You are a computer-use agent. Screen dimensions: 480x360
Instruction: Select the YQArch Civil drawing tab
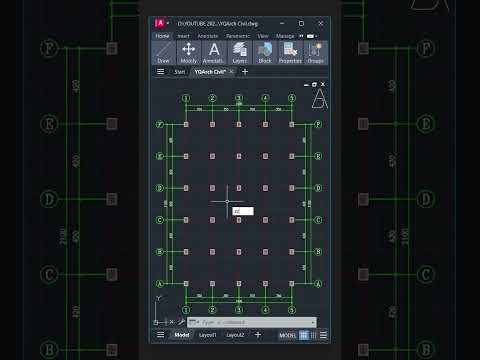210,72
